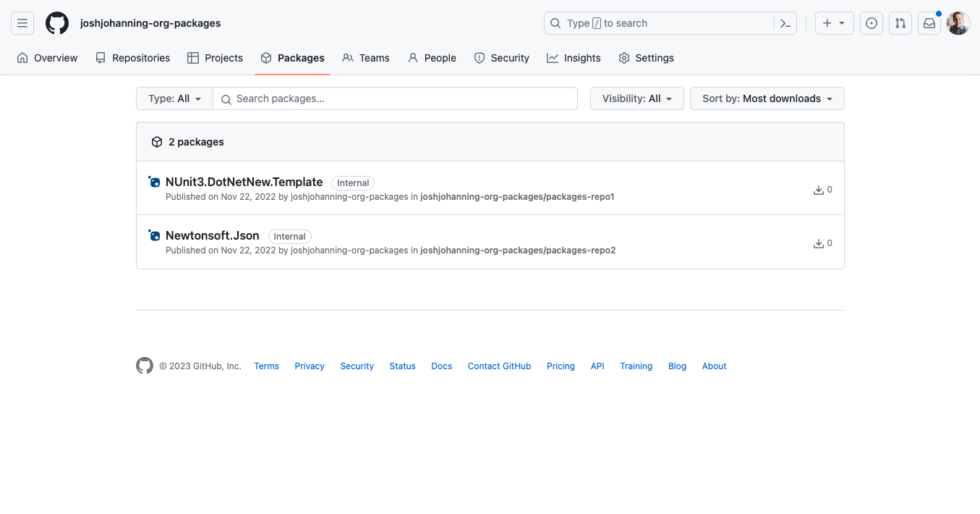
Task: Switch to the Repositories tab
Action: 132,58
